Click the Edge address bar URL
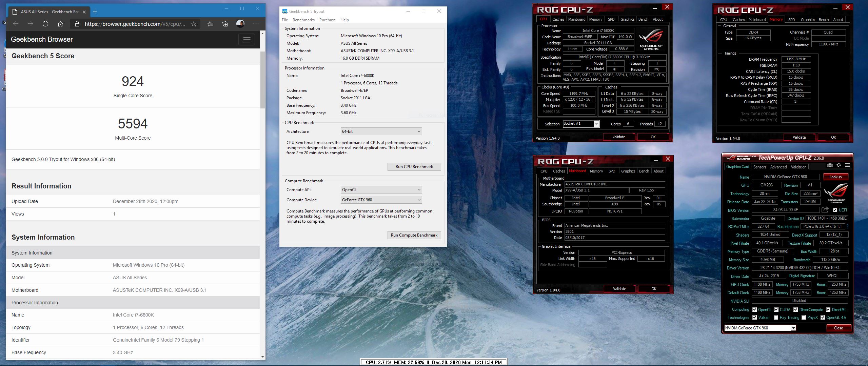This screenshot has width=868, height=366. 135,24
